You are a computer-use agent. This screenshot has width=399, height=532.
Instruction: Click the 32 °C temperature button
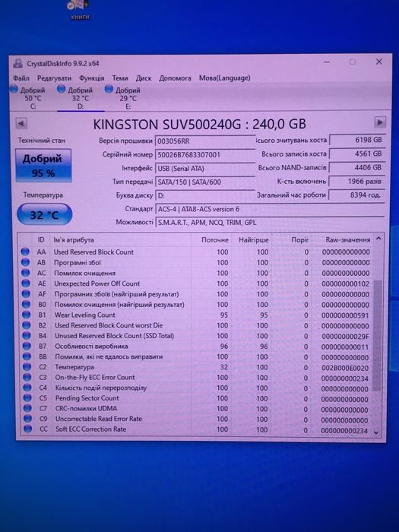[x=44, y=214]
